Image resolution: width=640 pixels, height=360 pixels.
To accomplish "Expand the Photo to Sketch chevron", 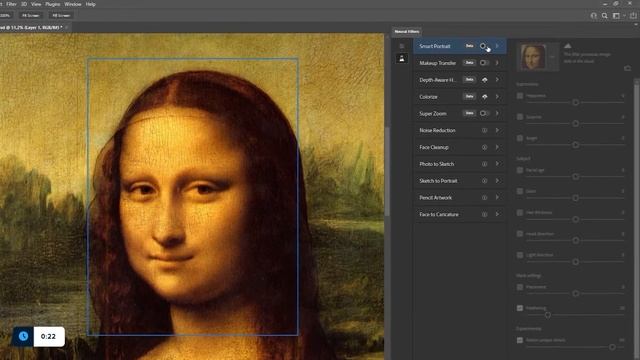I will 497,164.
